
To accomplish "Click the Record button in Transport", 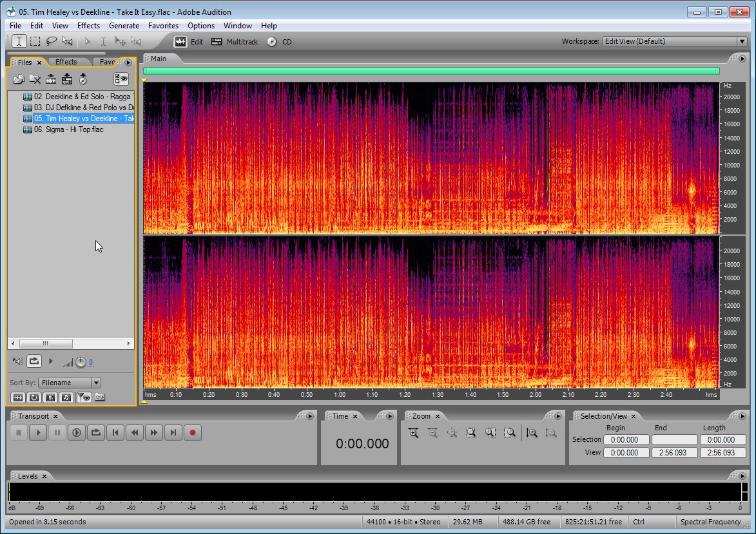I will tap(192, 433).
